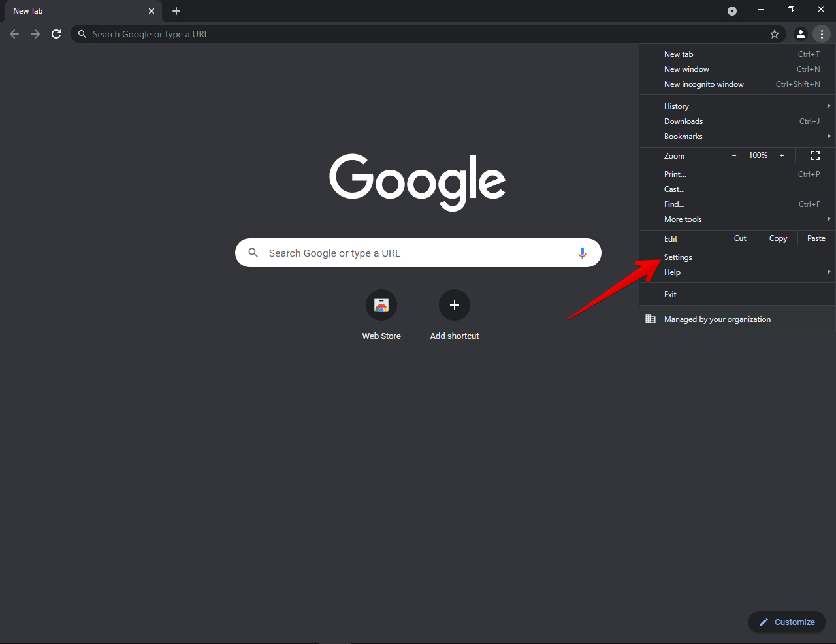Expand the More tools submenu
Image resolution: width=836 pixels, height=644 pixels.
point(737,219)
